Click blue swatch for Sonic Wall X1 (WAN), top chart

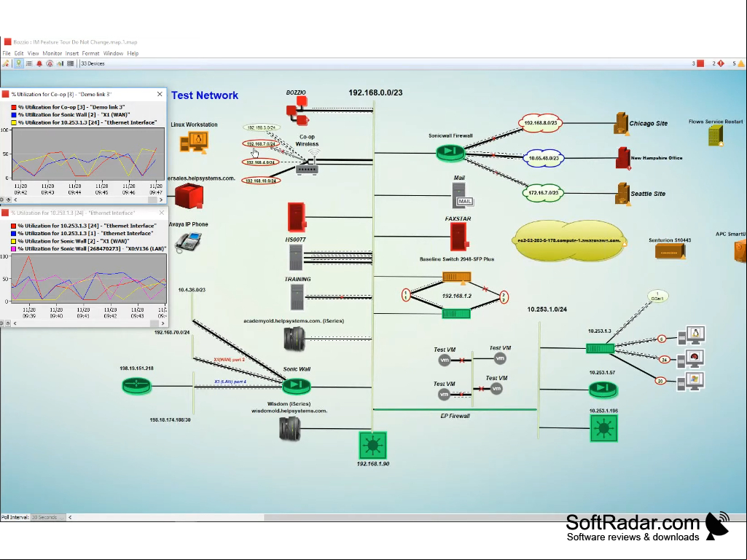[14, 115]
